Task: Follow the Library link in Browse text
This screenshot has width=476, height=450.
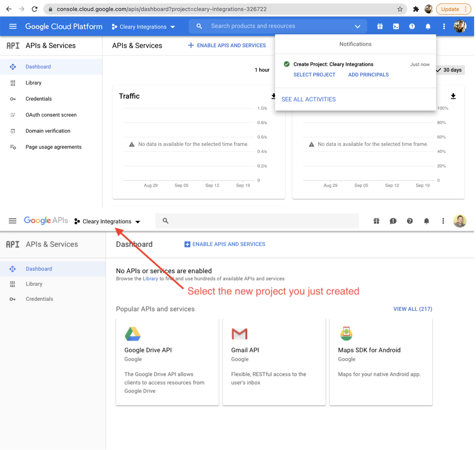Action: point(150,279)
